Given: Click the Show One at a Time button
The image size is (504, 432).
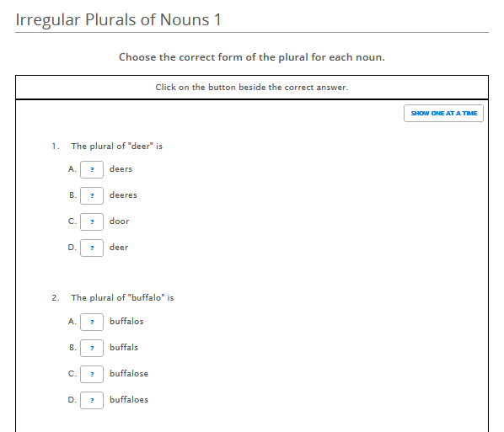Looking at the screenshot, I should point(443,113).
